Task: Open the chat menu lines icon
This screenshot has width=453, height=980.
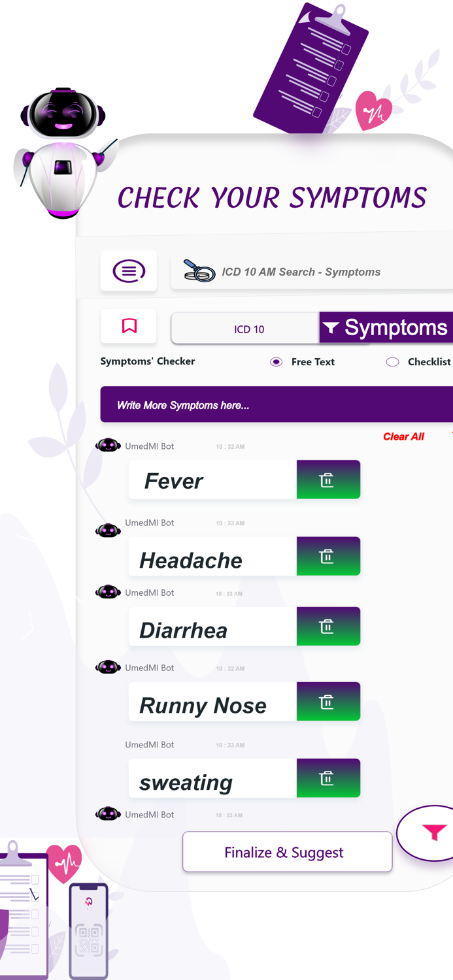Action: (129, 271)
